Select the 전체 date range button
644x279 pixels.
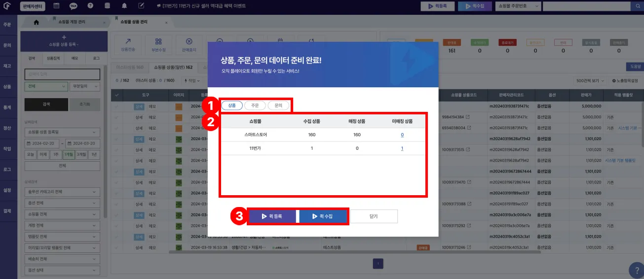[63, 166]
